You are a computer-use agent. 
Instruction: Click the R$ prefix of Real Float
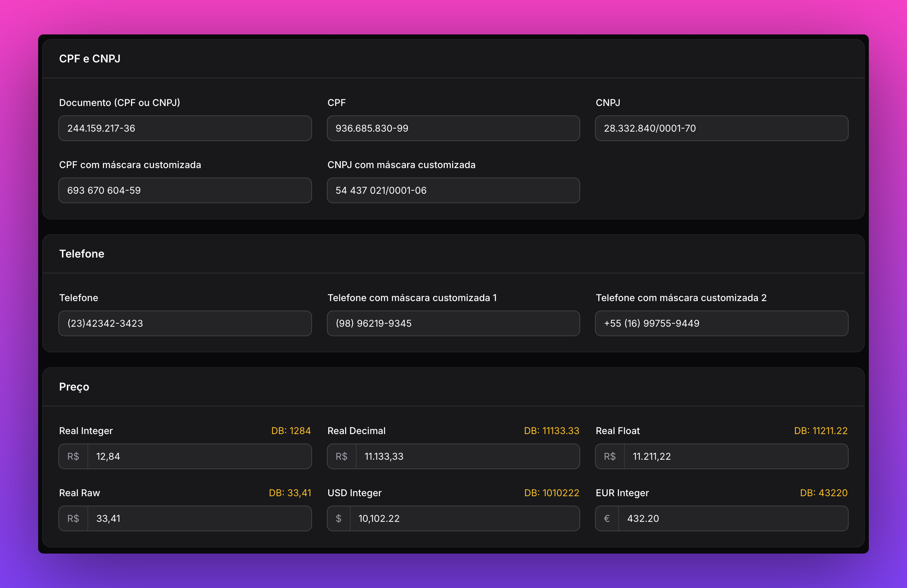click(x=610, y=456)
